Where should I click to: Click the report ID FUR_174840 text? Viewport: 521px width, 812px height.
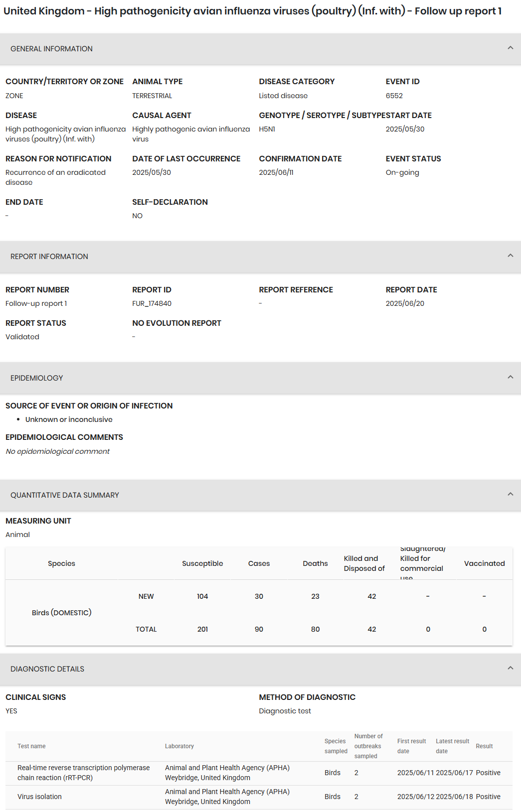tap(152, 303)
